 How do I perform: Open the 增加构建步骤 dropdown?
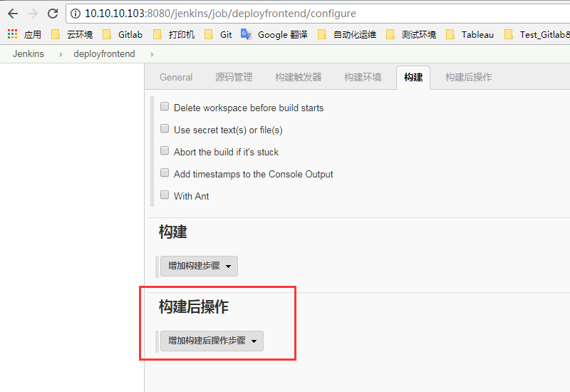coord(199,266)
